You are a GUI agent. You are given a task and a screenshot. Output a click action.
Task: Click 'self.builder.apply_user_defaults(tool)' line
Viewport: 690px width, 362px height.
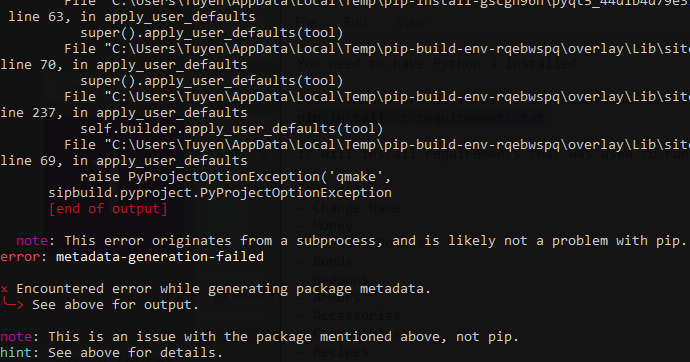(x=231, y=128)
